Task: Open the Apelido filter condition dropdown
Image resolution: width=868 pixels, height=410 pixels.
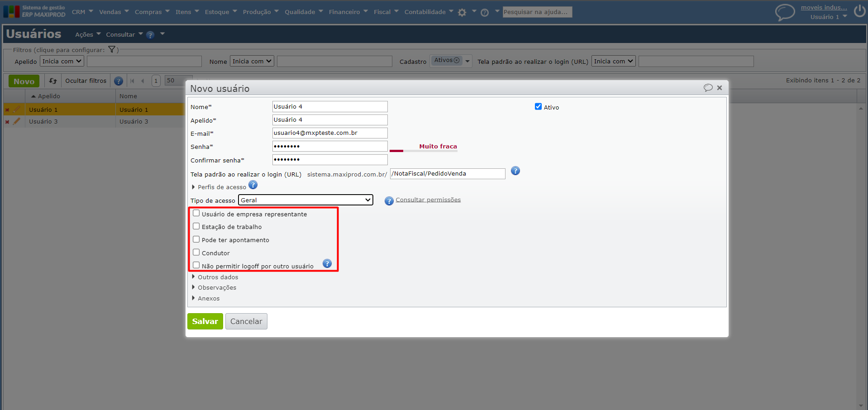Action: [x=62, y=61]
